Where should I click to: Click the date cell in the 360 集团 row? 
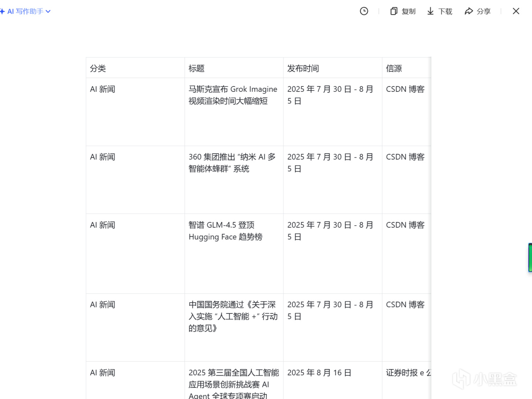click(x=332, y=180)
